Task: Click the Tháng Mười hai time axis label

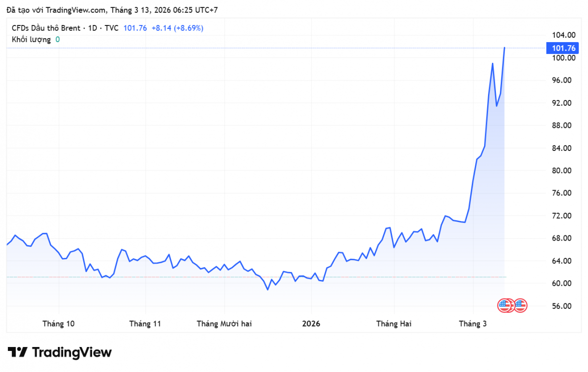Action: point(224,324)
